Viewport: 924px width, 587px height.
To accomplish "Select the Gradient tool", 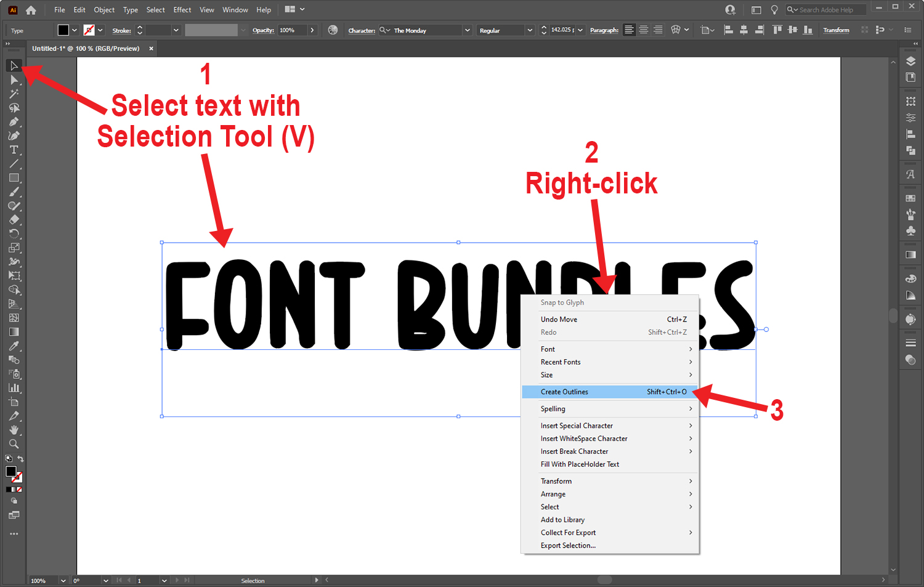I will click(14, 332).
